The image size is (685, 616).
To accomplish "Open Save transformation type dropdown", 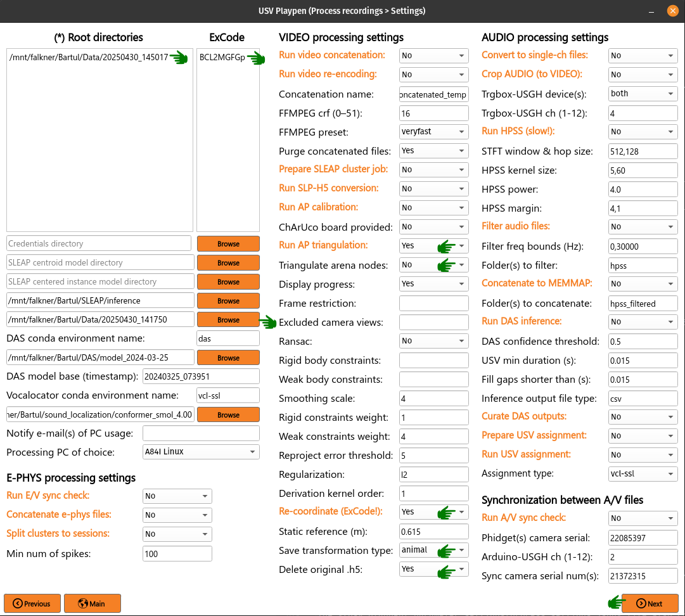I will [x=433, y=550].
